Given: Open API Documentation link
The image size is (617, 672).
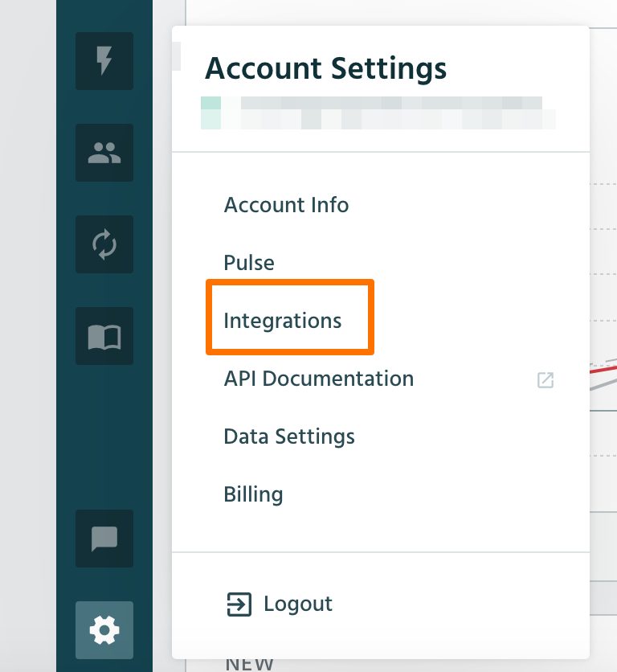Looking at the screenshot, I should click(x=319, y=379).
